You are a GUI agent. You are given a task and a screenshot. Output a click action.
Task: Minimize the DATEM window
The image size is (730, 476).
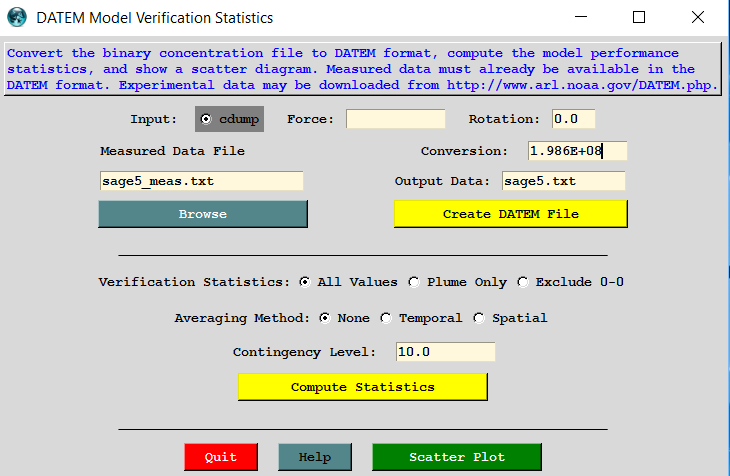click(581, 17)
